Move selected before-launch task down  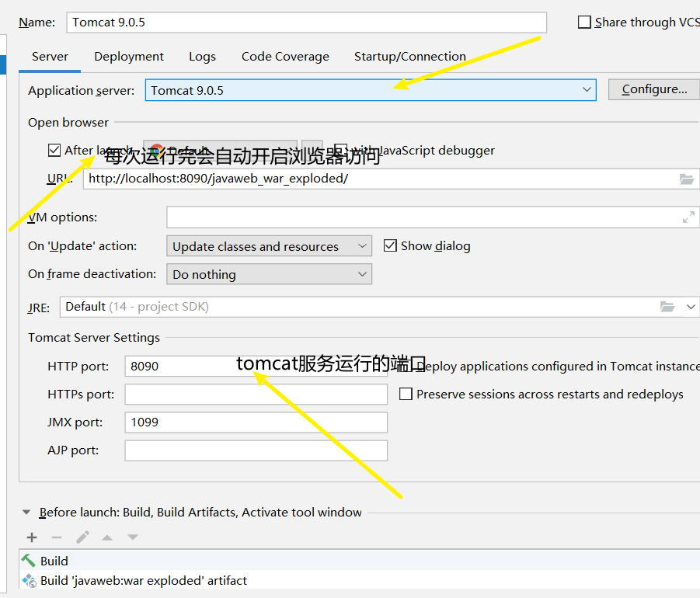133,537
